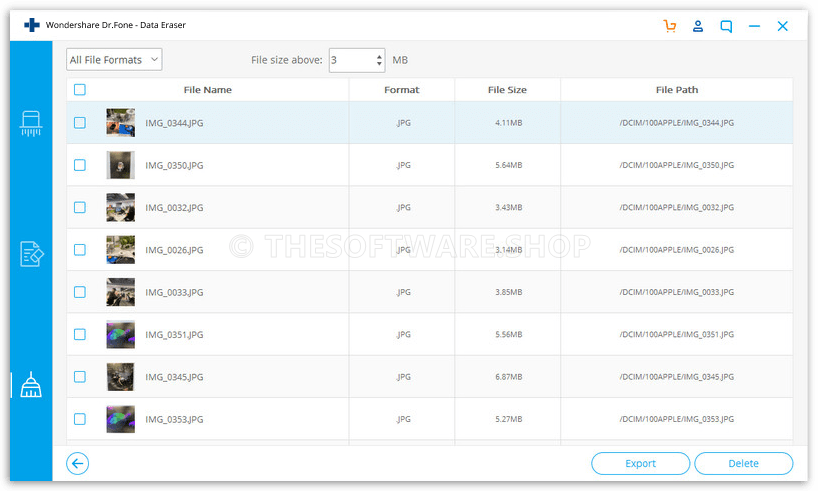Click the File Size column header

click(508, 90)
